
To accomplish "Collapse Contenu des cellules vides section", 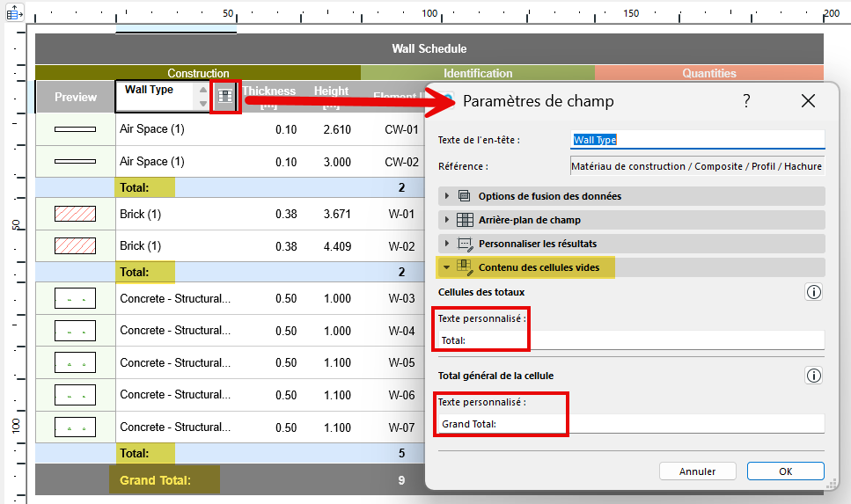I will click(x=447, y=267).
